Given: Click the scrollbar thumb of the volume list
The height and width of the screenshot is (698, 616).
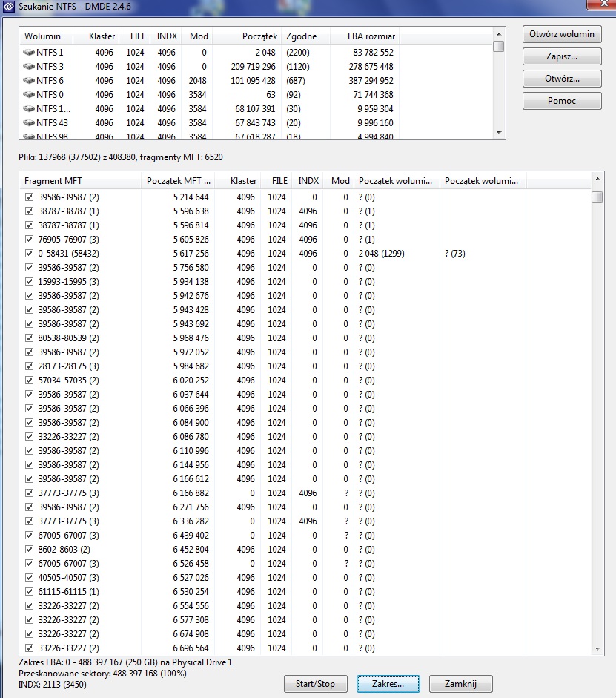Looking at the screenshot, I should [x=499, y=46].
